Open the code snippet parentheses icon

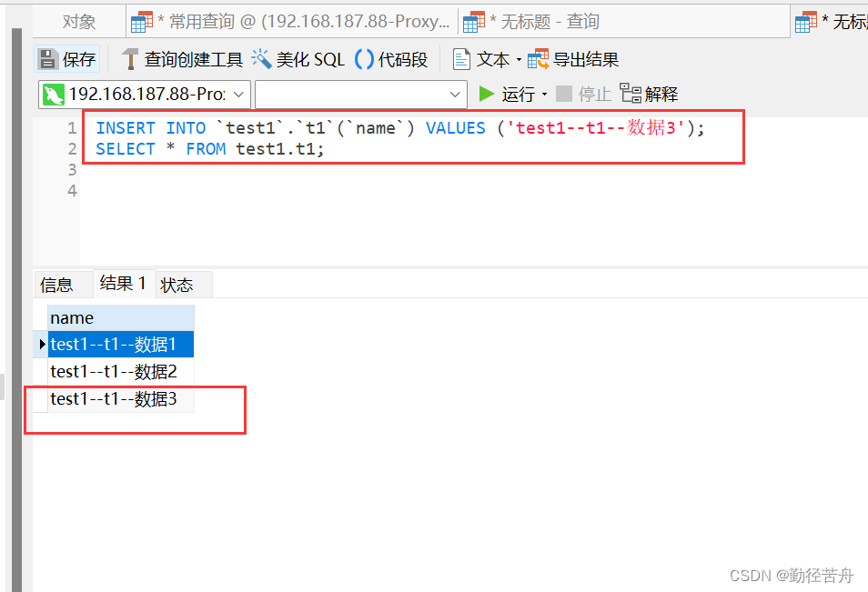[x=364, y=59]
